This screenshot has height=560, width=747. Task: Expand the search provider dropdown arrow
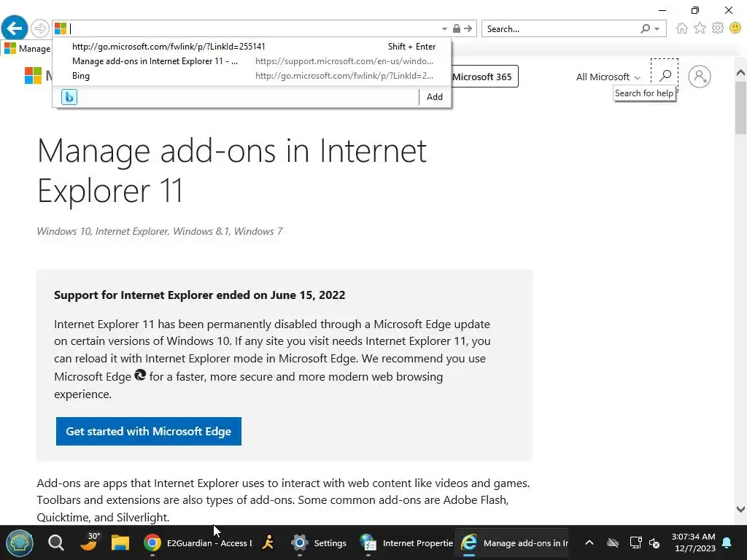click(657, 29)
